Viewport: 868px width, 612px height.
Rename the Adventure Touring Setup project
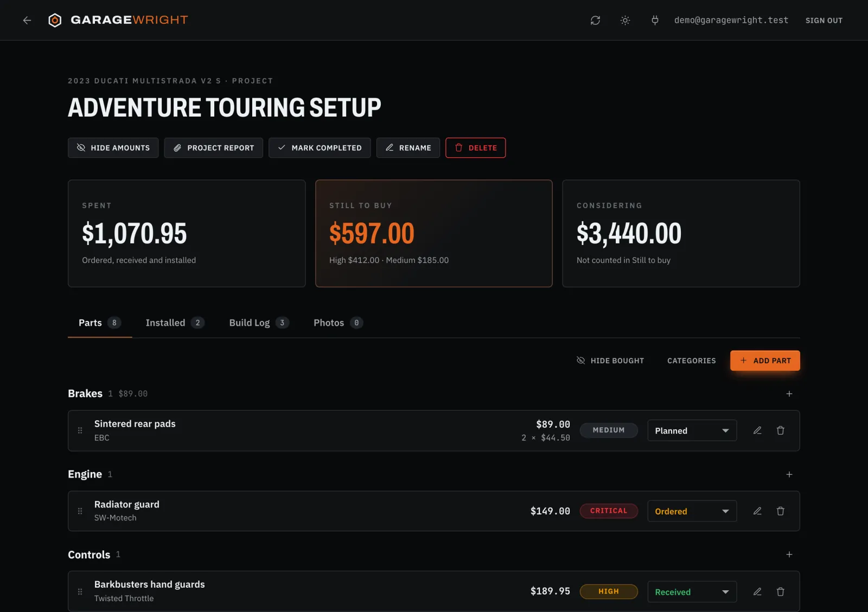point(408,147)
